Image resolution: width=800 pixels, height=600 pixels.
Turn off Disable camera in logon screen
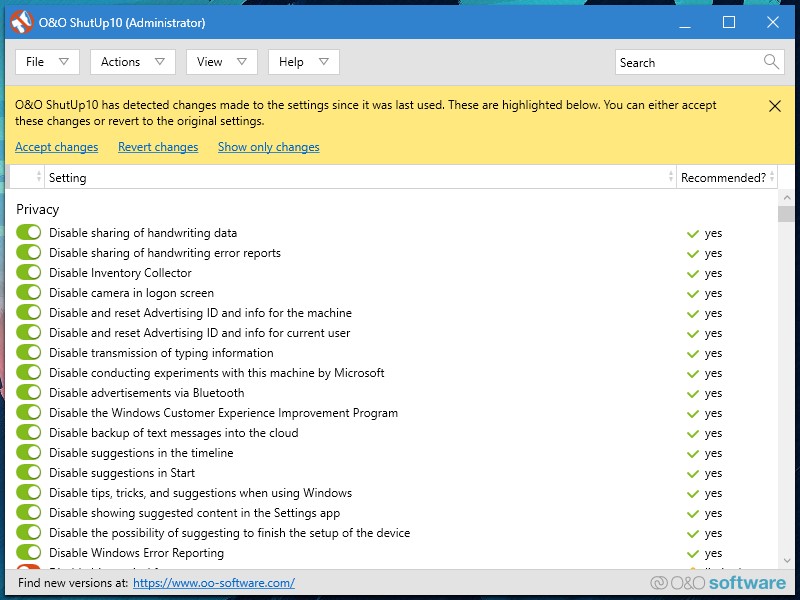(29, 293)
